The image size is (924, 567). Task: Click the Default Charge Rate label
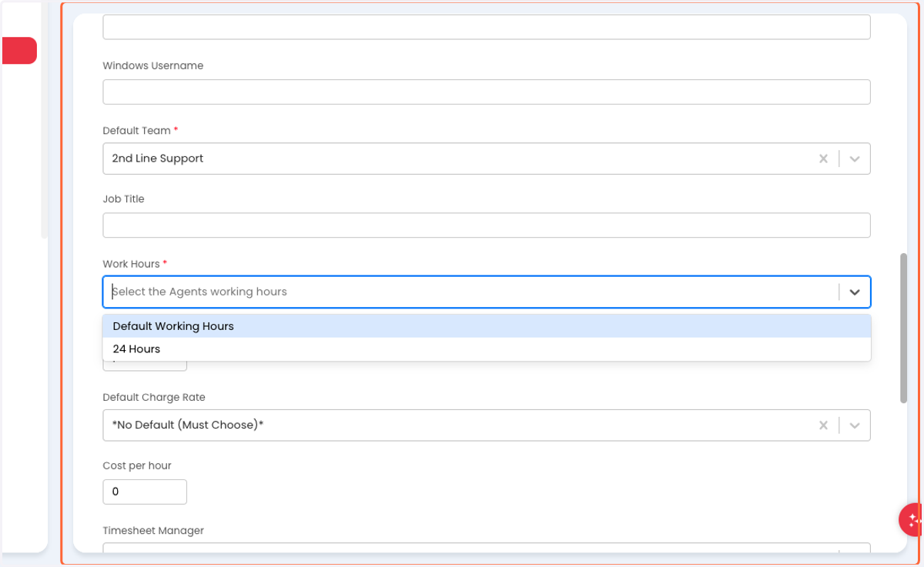(x=154, y=398)
